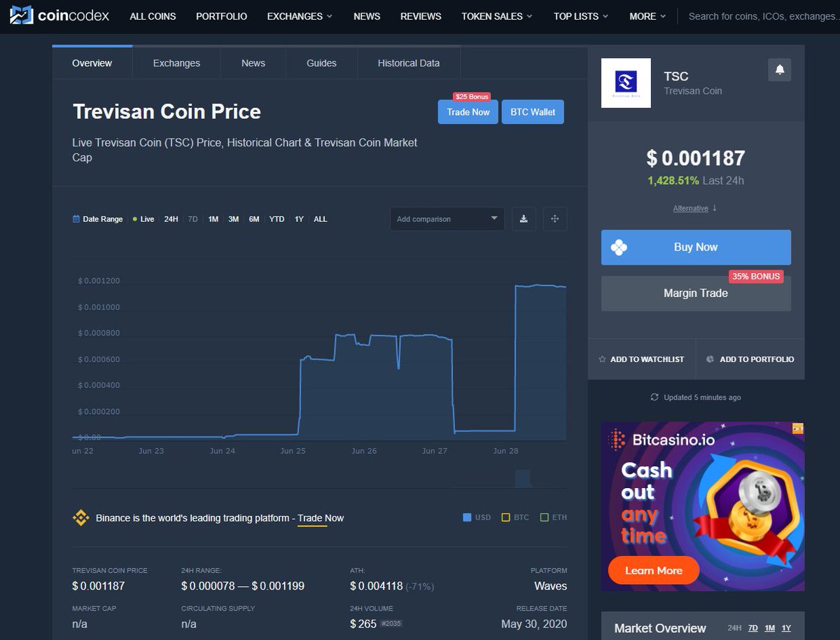840x640 pixels.
Task: Select 24H in Market Overview
Action: click(734, 628)
